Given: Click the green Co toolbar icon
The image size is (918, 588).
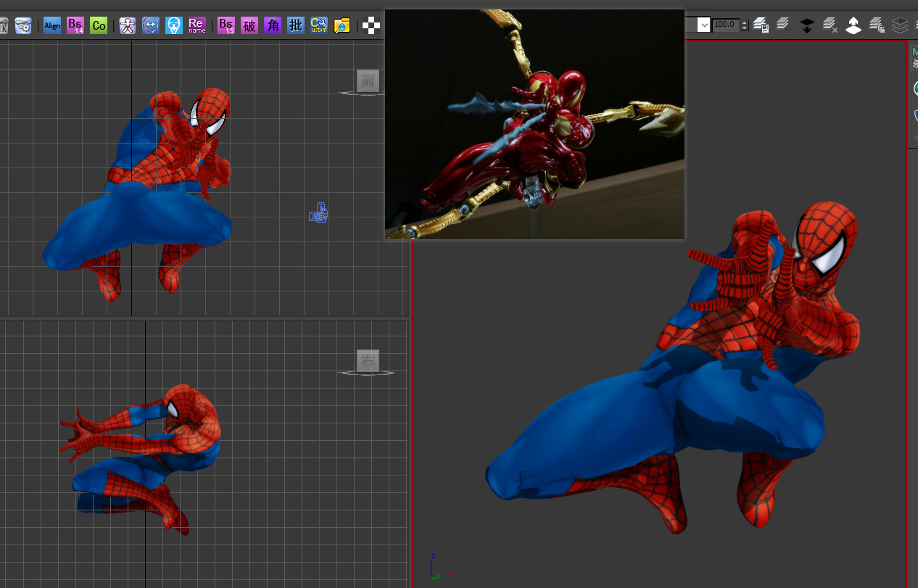Looking at the screenshot, I should (99, 25).
